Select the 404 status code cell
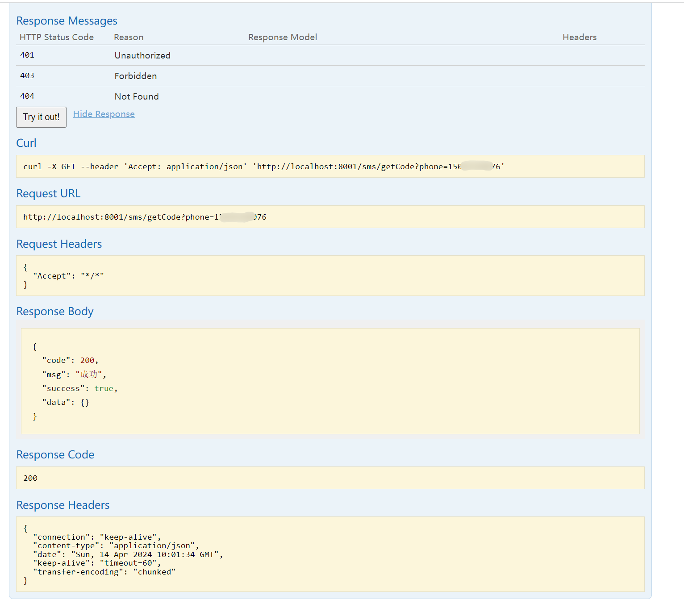Viewport: 684px width, 616px height. pyautogui.click(x=27, y=96)
